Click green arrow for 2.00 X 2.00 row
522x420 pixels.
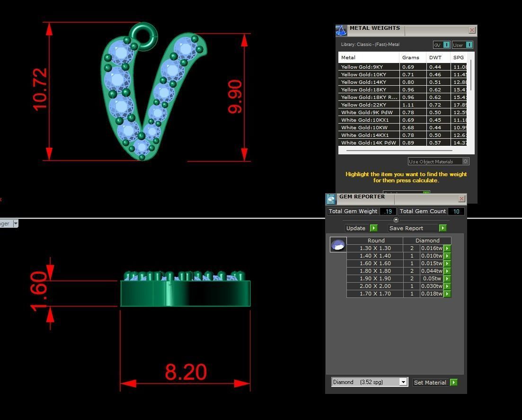tap(447, 286)
